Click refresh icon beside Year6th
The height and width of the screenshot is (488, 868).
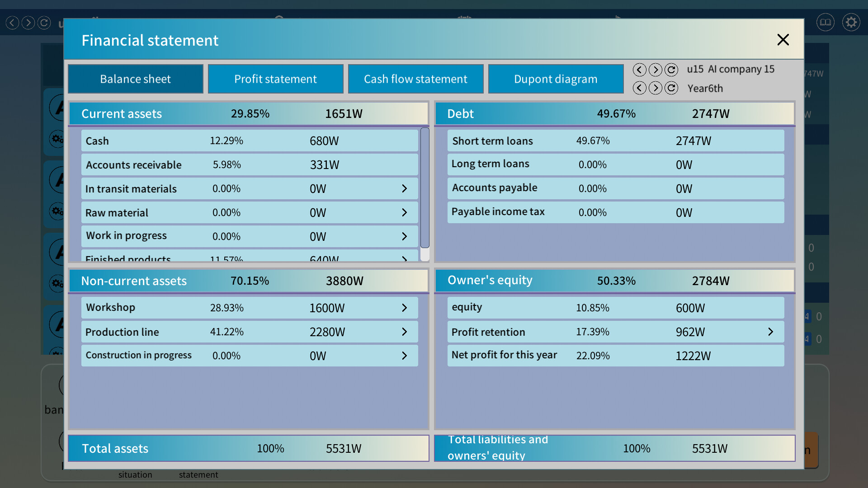(x=671, y=88)
